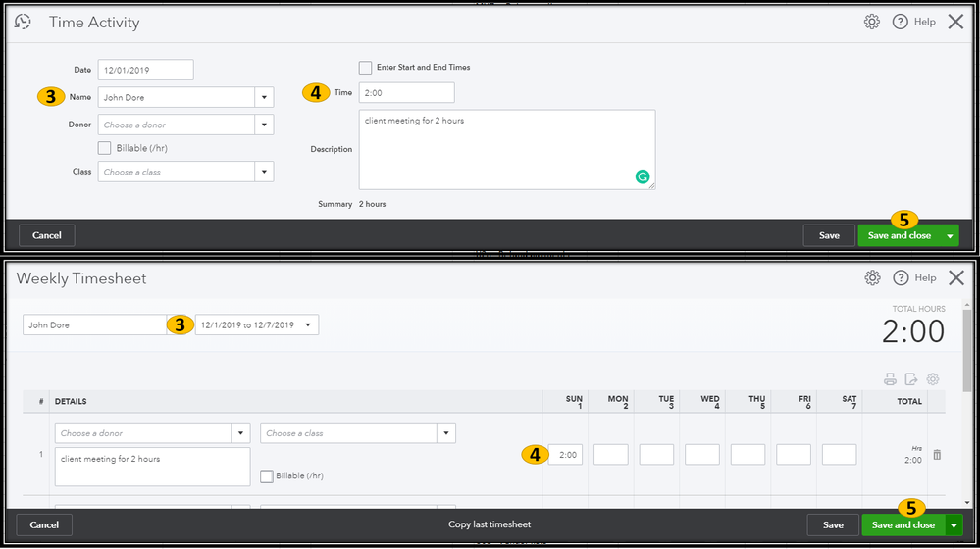Click the WED hours field
This screenshot has width=980, height=549.
[701, 455]
